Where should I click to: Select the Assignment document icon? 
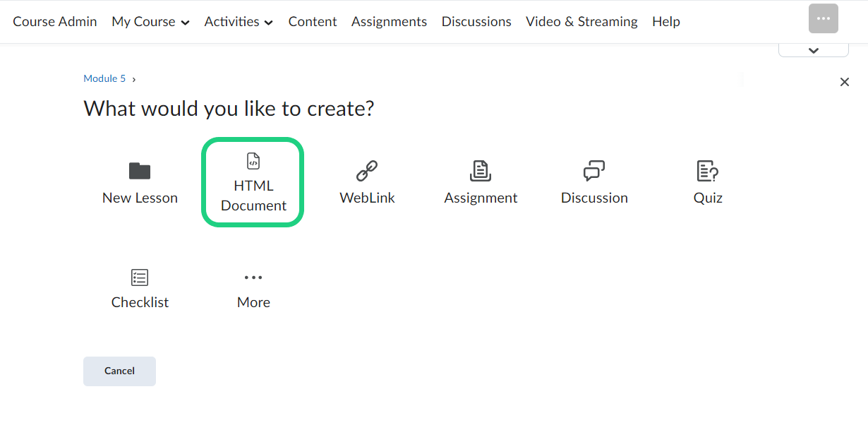481,171
